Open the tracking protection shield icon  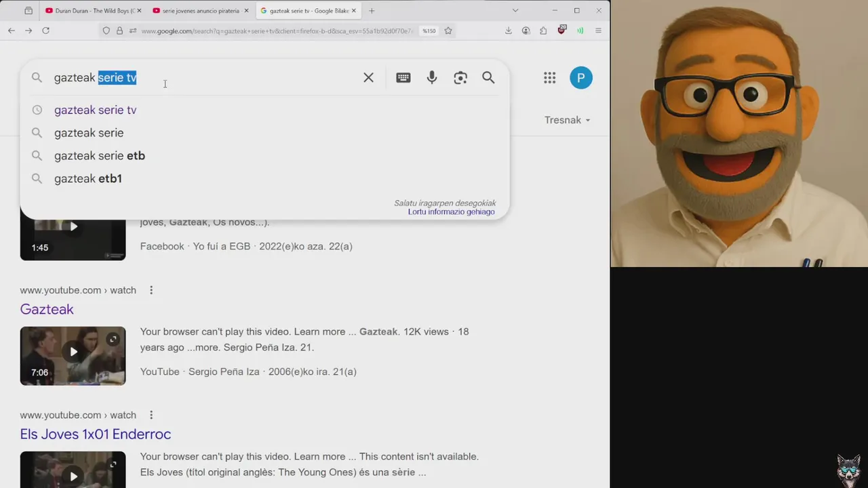tap(106, 30)
